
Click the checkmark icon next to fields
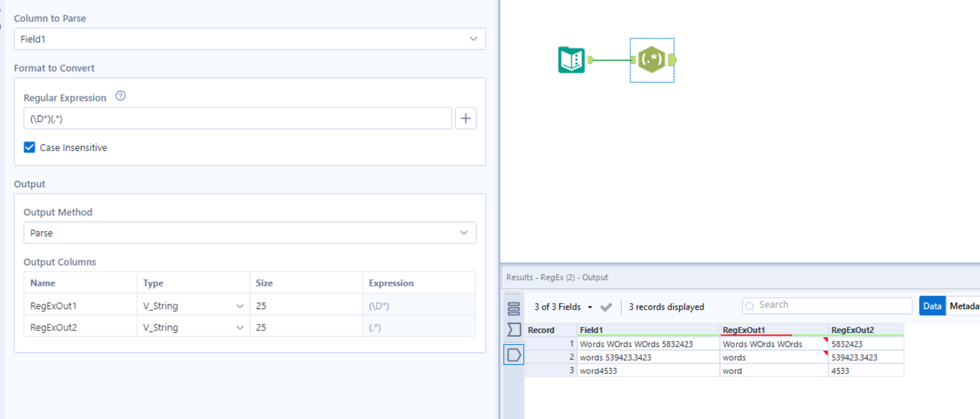606,307
